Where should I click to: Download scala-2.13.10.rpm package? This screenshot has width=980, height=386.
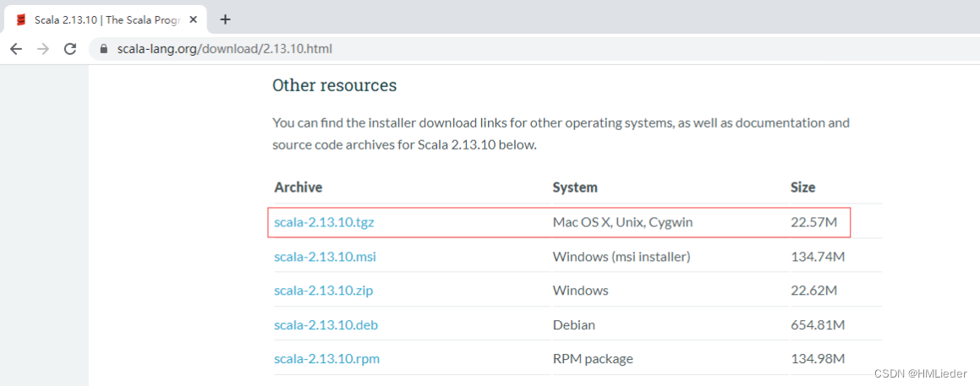click(327, 358)
